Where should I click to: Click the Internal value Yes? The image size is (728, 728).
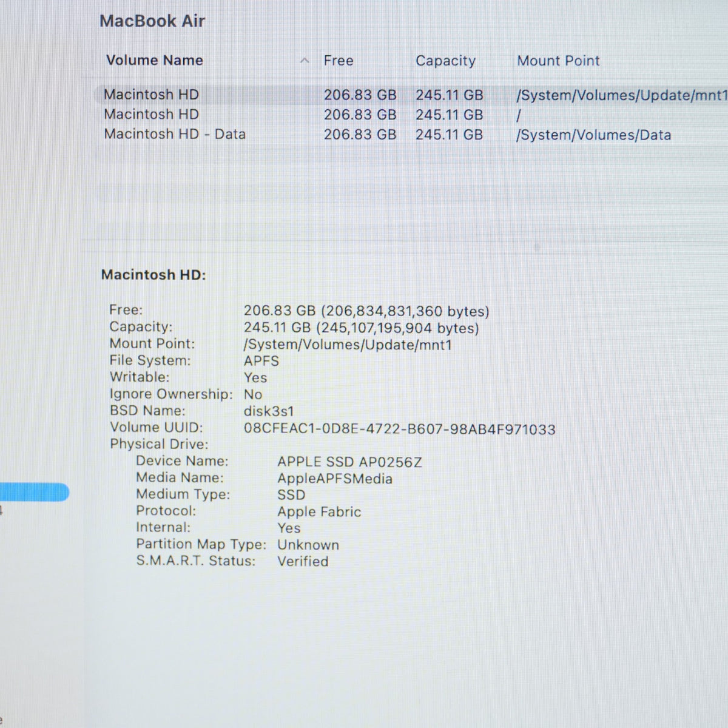289,528
